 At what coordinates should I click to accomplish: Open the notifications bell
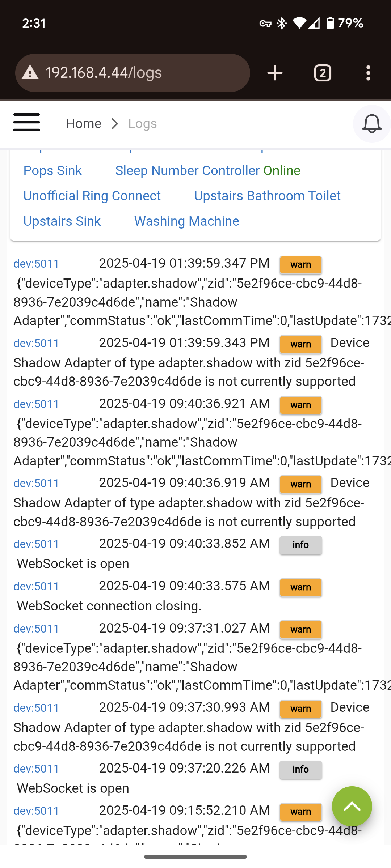point(372,124)
